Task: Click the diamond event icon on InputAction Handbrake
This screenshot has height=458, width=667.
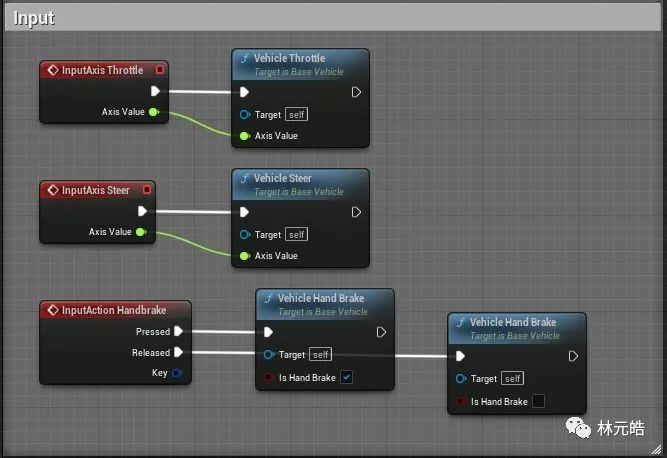Action: click(x=53, y=310)
